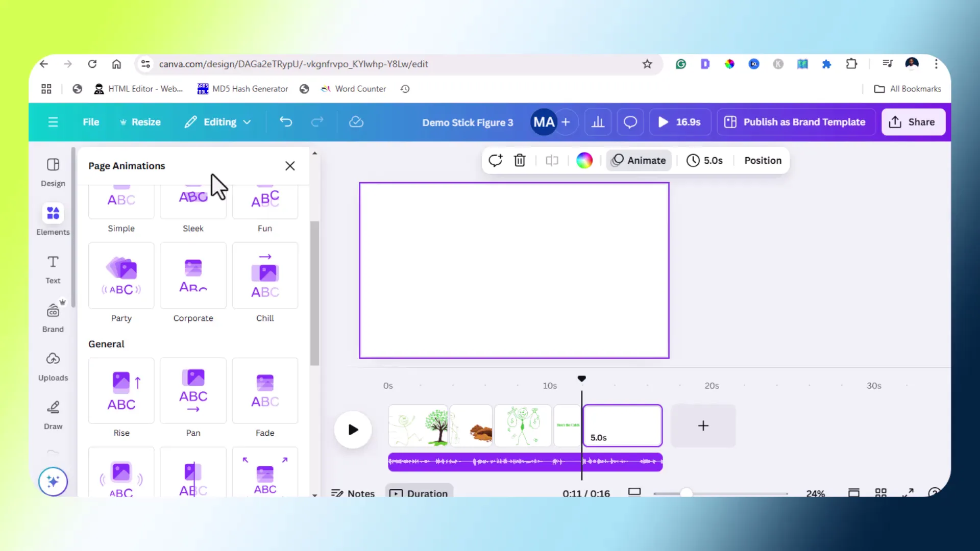
Task: Undo the last action
Action: [x=286, y=122]
